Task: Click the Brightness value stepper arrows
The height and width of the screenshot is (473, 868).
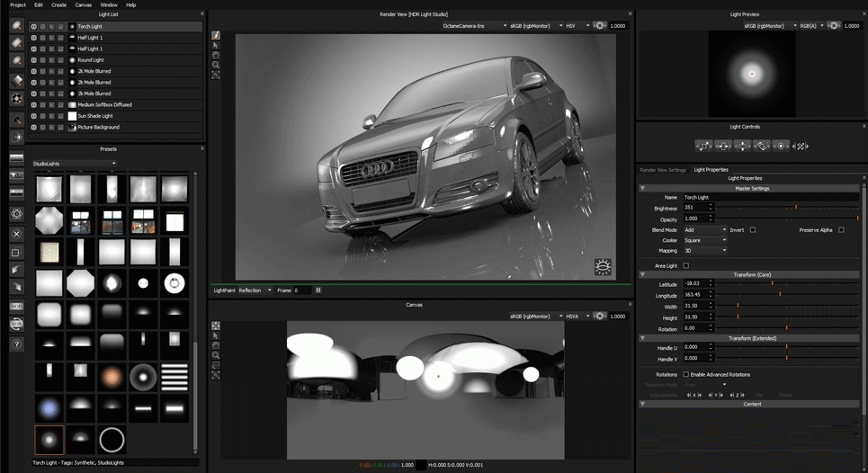Action: click(x=711, y=208)
